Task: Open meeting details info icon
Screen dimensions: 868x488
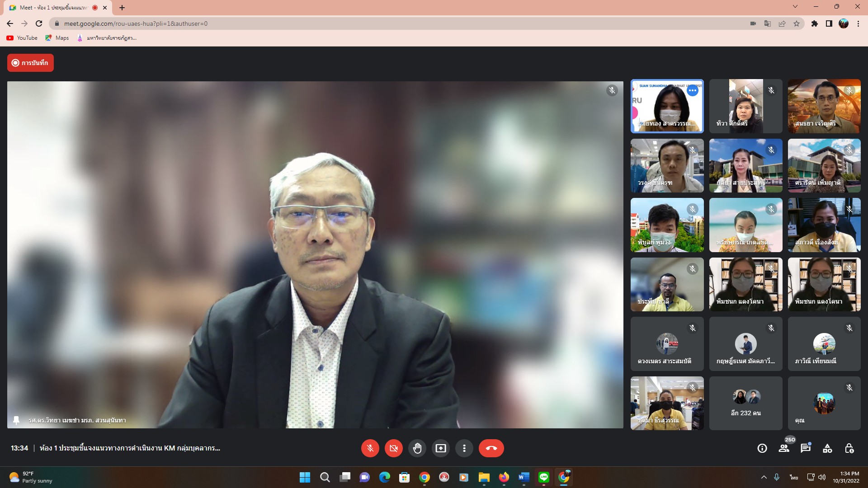Action: [x=762, y=448]
